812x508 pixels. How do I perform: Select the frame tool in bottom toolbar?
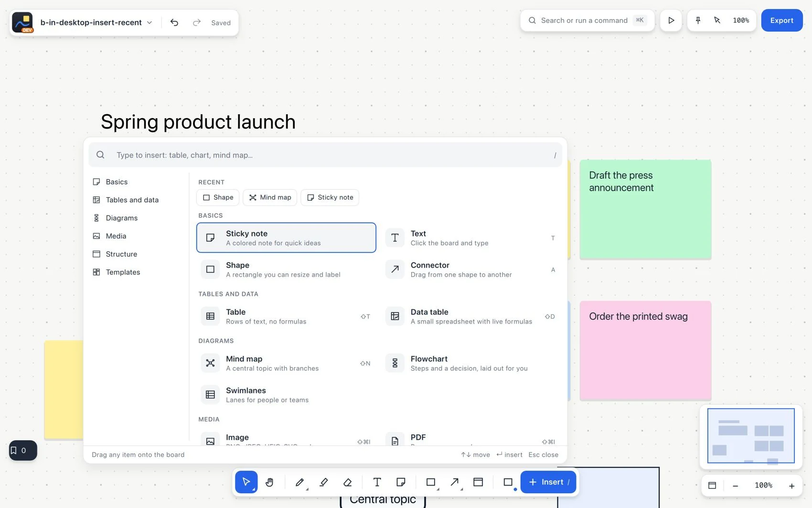point(478,482)
